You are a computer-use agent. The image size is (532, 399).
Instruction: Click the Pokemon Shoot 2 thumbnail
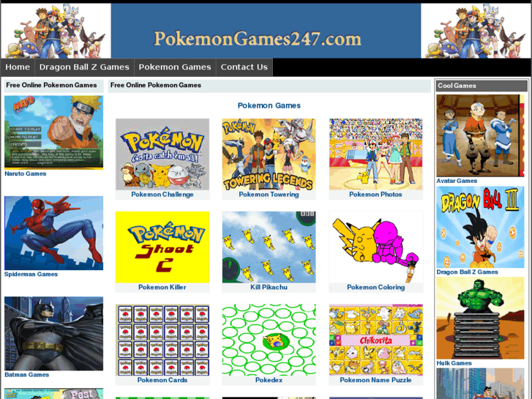tap(162, 247)
